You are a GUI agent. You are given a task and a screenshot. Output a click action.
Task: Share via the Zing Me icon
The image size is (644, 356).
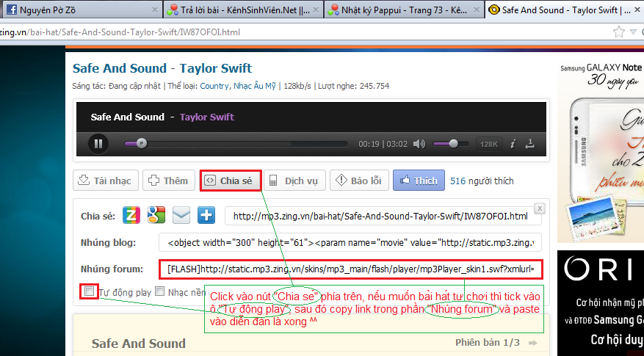pyautogui.click(x=131, y=216)
